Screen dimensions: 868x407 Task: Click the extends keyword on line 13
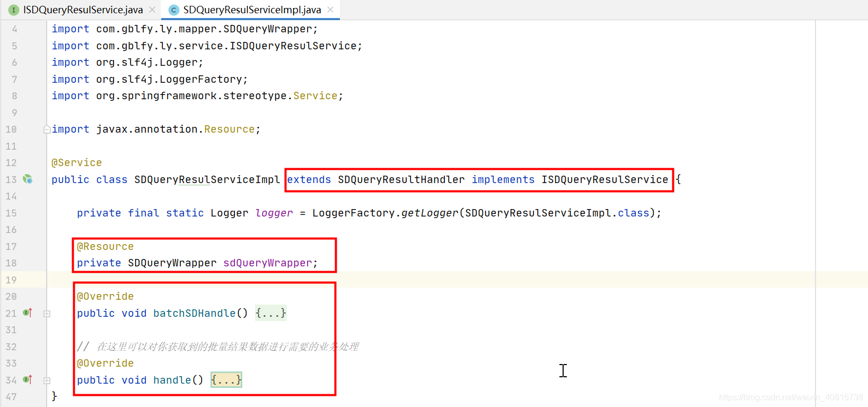pos(309,179)
